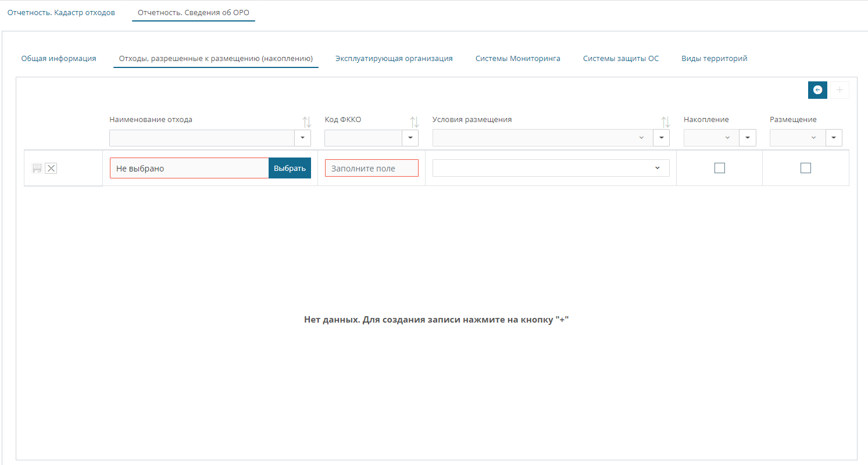Click the round back arrow button
This screenshot has height=465, width=868.
point(817,90)
